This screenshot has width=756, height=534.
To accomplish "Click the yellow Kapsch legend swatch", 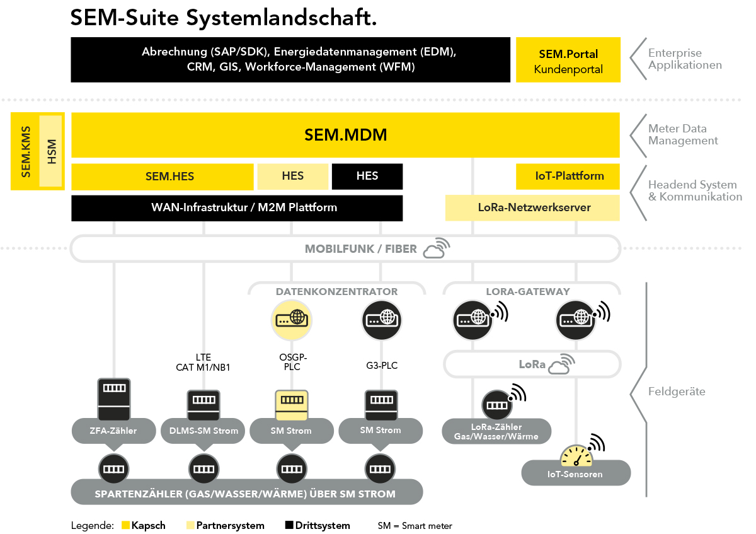I will (x=125, y=525).
